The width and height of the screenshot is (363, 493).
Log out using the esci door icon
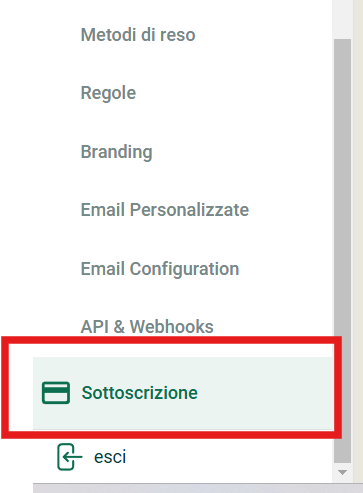click(x=69, y=457)
